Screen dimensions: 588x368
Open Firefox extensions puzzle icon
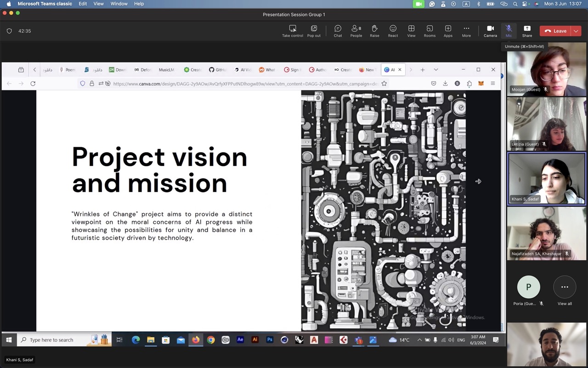469,83
